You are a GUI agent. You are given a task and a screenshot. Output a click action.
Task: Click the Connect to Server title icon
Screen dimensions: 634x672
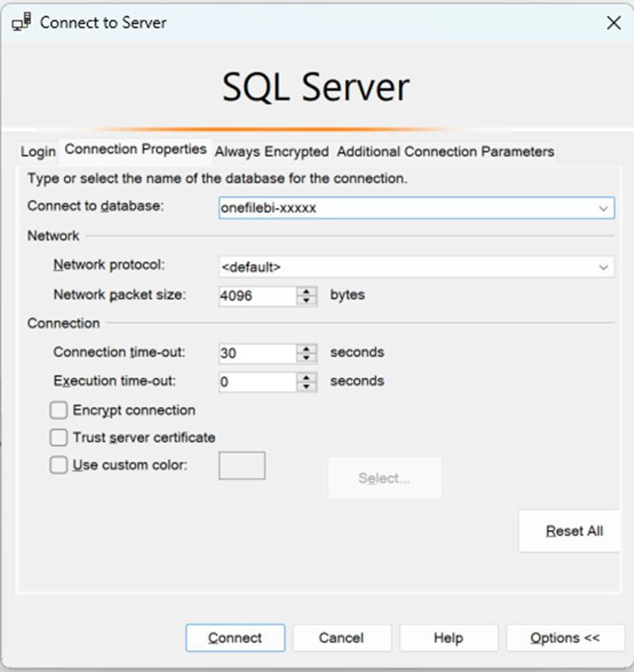pyautogui.click(x=21, y=22)
